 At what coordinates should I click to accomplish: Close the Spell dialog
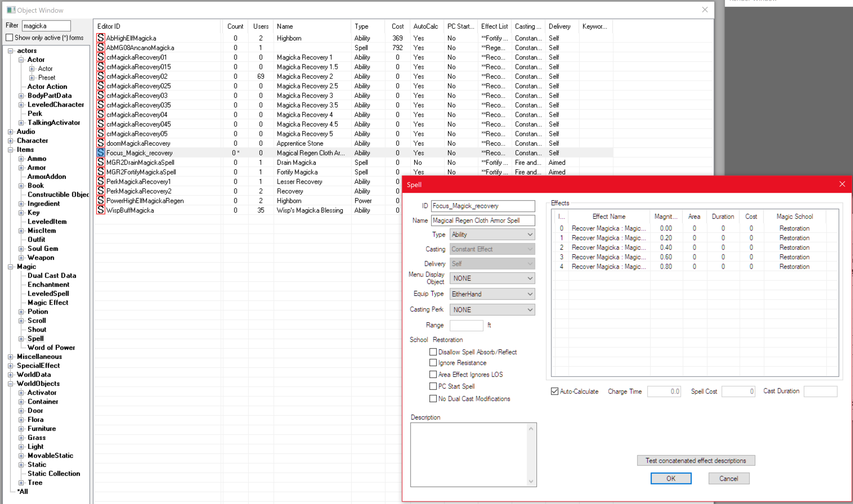(x=842, y=184)
